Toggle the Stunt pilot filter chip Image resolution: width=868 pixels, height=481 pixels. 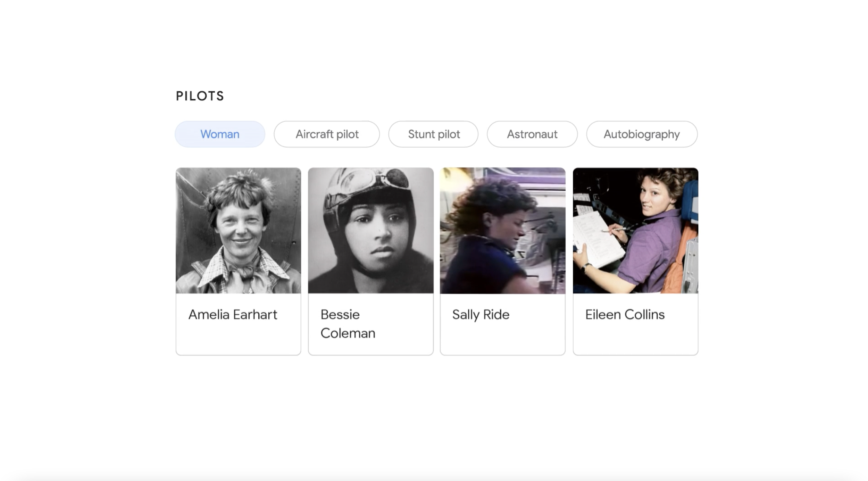point(433,134)
